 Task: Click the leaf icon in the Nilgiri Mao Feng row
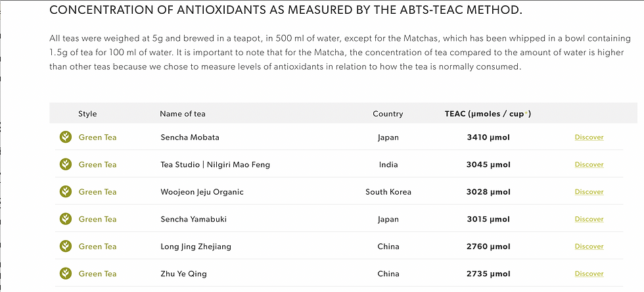pos(66,164)
